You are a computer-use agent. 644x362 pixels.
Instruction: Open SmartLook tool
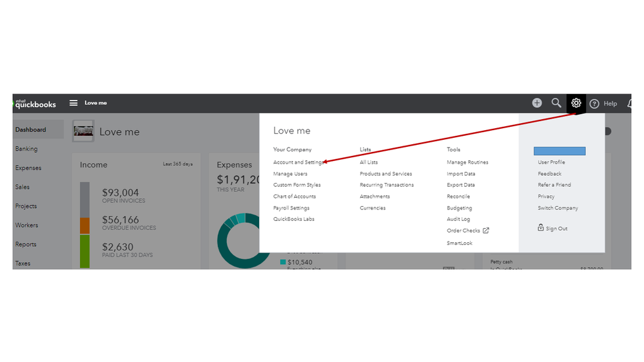tap(460, 243)
